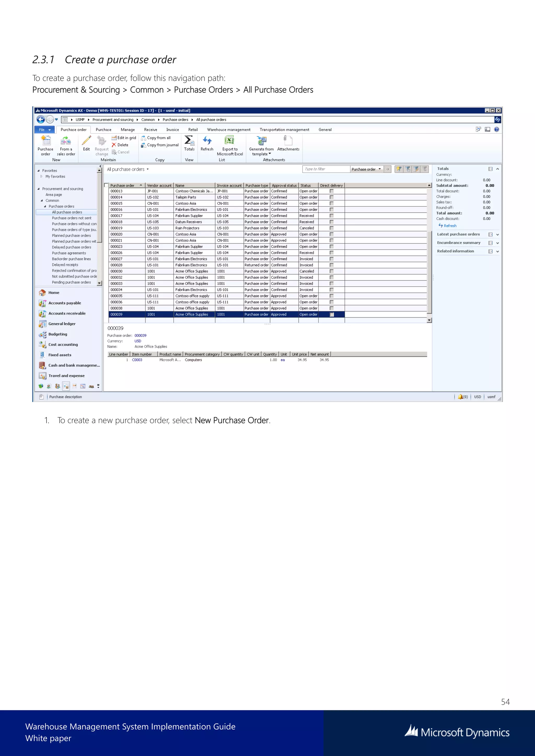
Task: Click Export to Microsoft Excel
Action: tap(230, 146)
